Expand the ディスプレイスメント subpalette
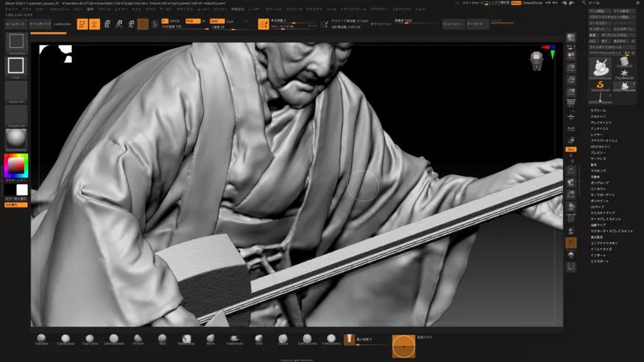This screenshot has width=644, height=362. pos(606,219)
